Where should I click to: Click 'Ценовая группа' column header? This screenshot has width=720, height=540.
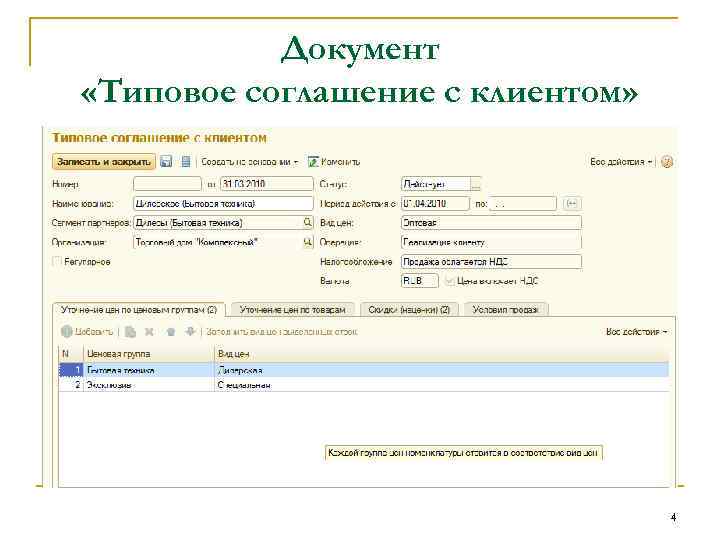(149, 354)
